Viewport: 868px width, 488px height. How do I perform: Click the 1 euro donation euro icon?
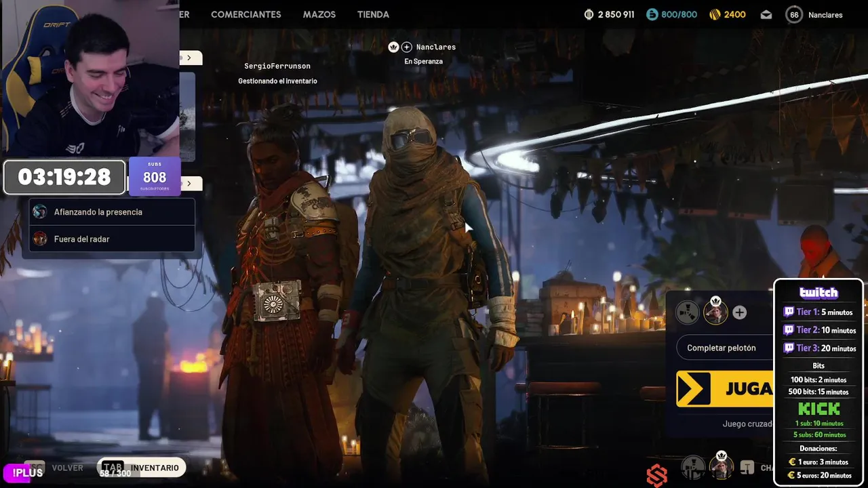pyautogui.click(x=792, y=462)
